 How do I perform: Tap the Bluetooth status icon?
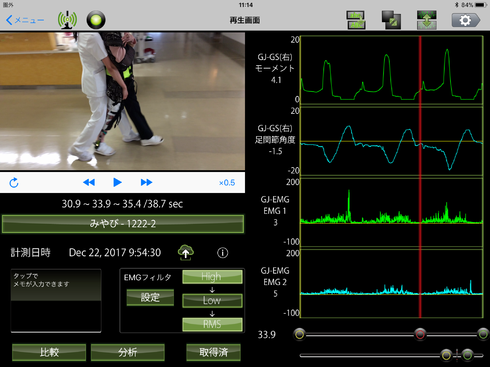(457, 5)
